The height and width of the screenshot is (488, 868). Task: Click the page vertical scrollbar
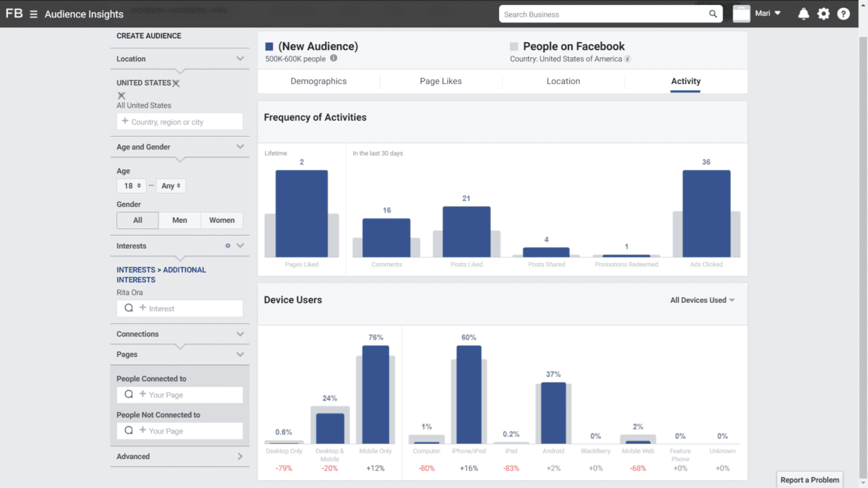click(x=863, y=257)
